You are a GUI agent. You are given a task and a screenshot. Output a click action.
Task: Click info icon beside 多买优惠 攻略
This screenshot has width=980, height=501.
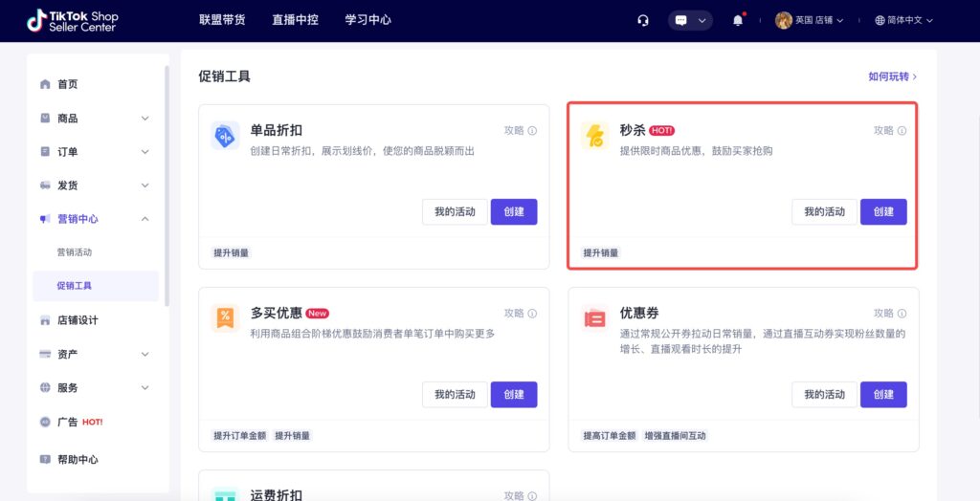pyautogui.click(x=532, y=313)
